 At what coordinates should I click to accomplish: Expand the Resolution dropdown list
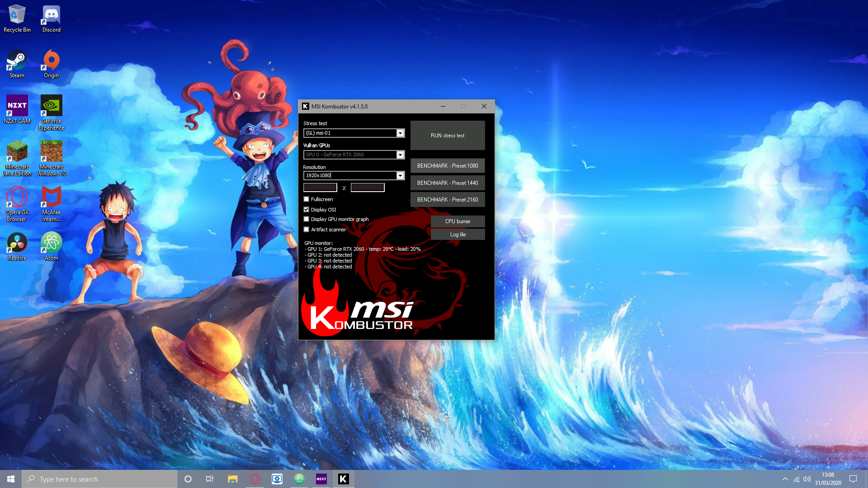(x=400, y=176)
